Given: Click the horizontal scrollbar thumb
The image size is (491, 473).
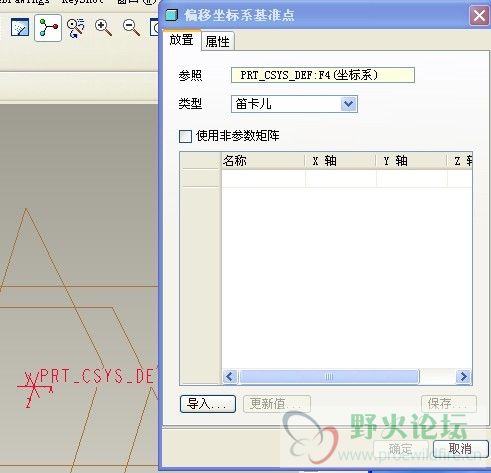Looking at the screenshot, I should click(329, 377).
